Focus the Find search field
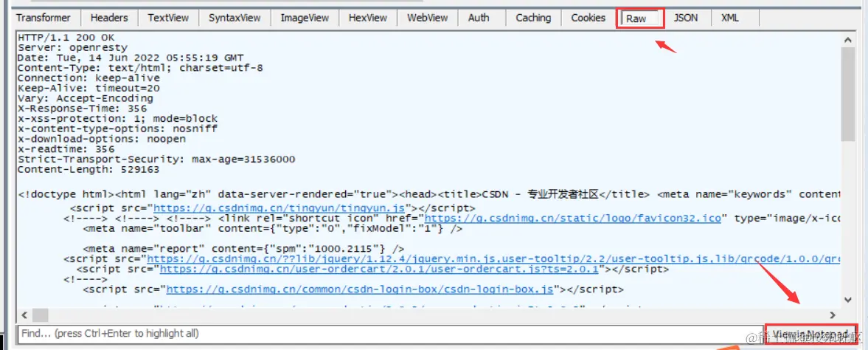The height and width of the screenshot is (350, 868). tap(390, 333)
